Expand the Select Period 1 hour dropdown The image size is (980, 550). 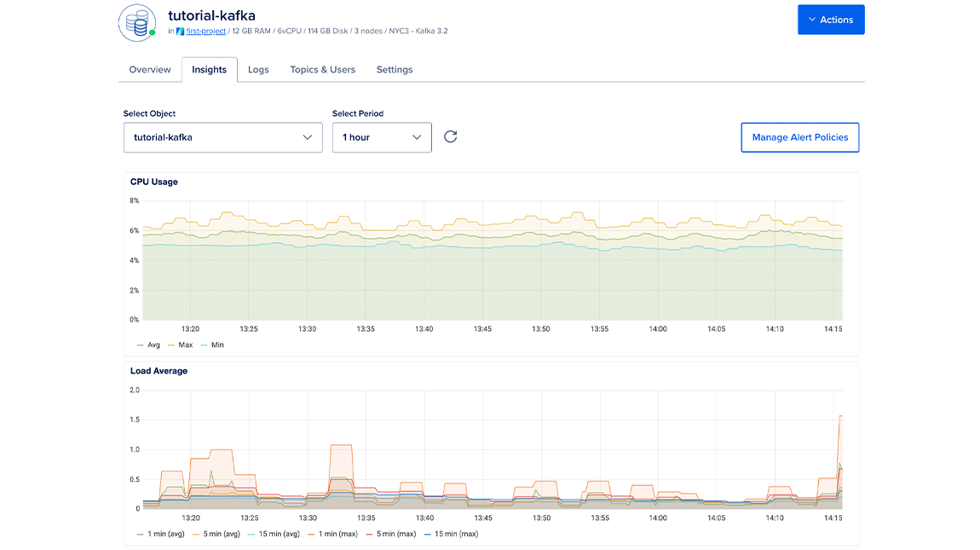[381, 137]
